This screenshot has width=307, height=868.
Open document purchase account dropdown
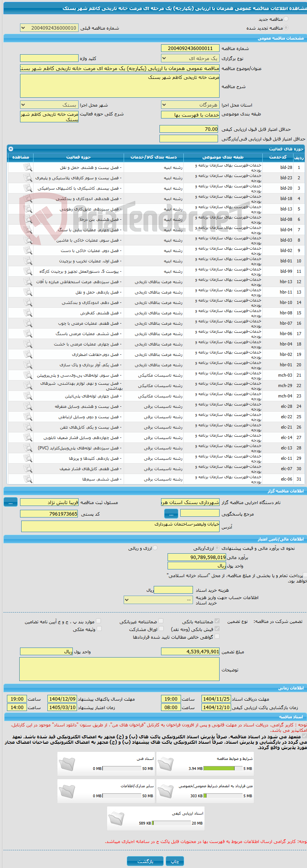(158, 600)
